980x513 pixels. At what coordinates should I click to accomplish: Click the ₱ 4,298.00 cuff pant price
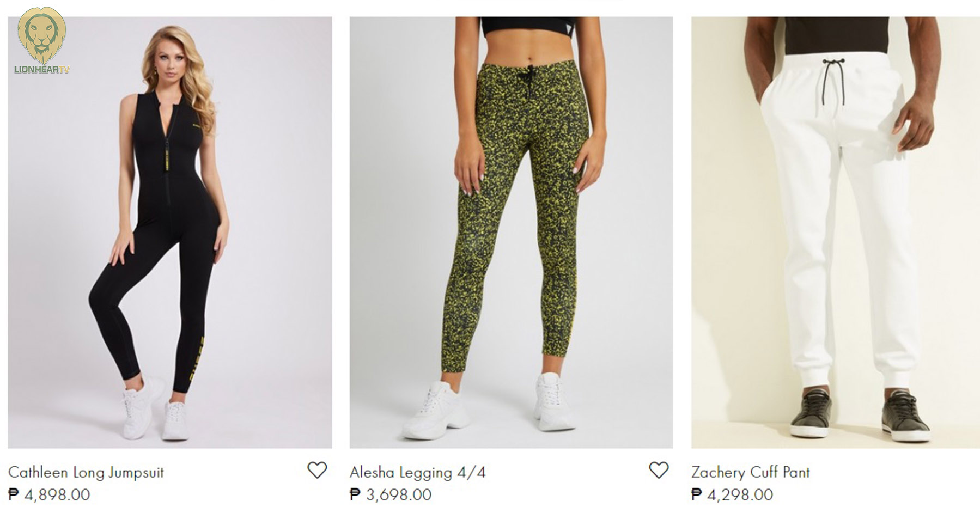[732, 495]
